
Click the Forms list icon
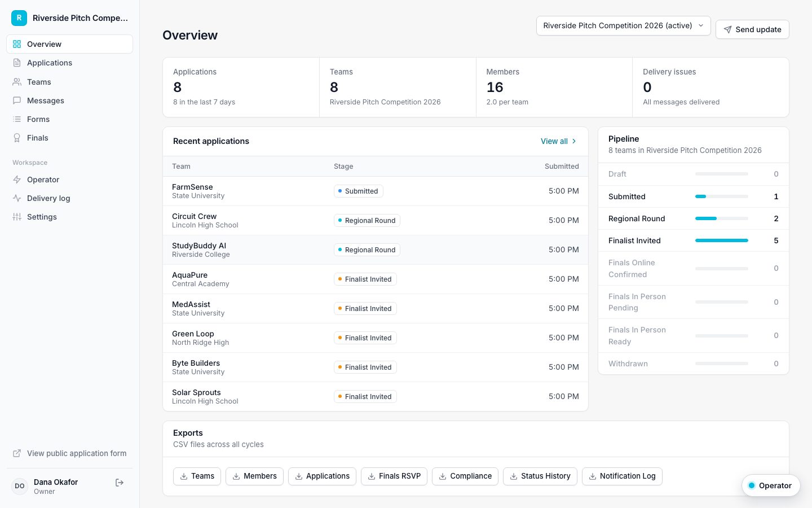pyautogui.click(x=17, y=119)
